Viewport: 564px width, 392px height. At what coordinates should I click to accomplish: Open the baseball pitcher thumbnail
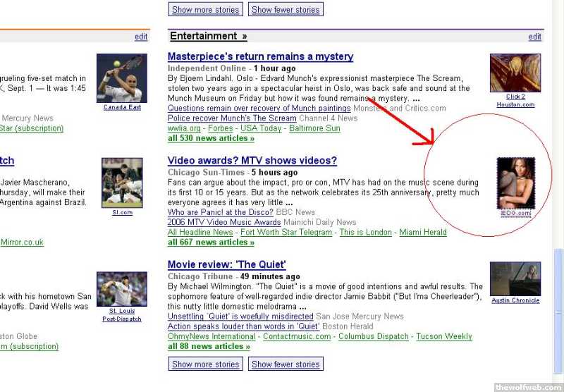coord(121,289)
